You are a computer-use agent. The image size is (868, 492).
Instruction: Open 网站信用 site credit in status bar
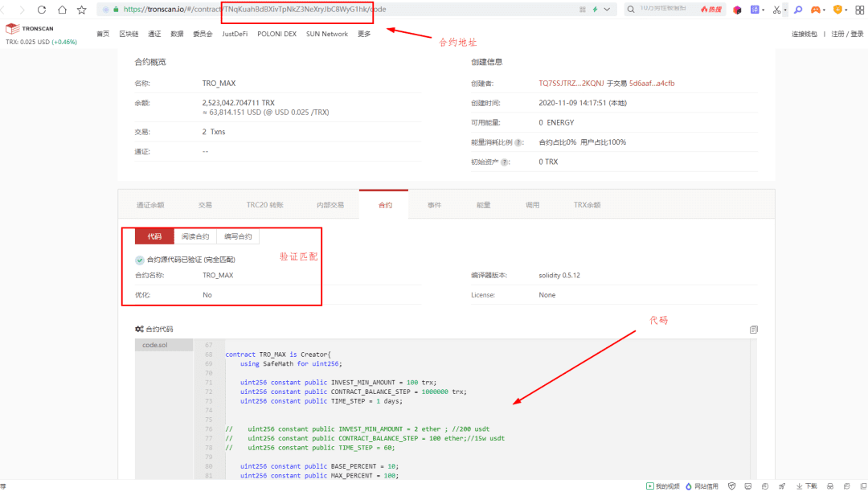702,486
